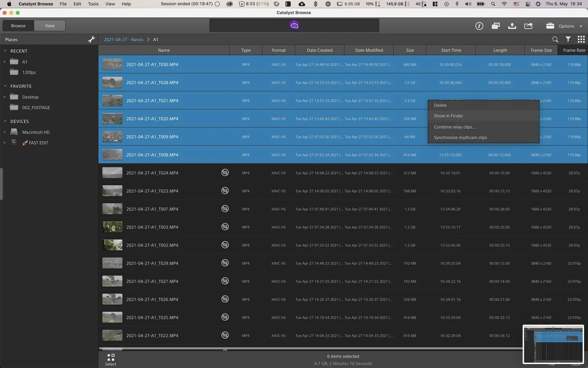588x368 pixels.
Task: Open the Options toolbox icon
Action: 550,26
